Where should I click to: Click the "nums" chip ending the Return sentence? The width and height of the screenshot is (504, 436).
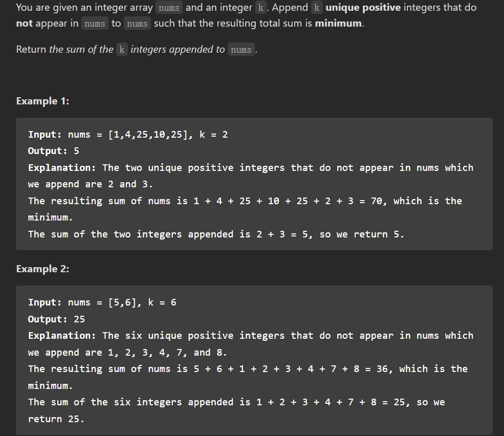click(x=241, y=50)
